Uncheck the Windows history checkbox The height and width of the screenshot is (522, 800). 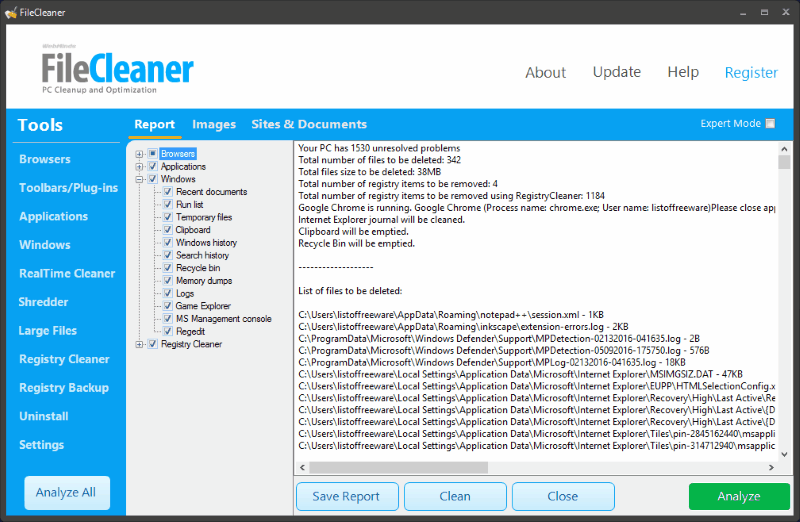point(168,242)
